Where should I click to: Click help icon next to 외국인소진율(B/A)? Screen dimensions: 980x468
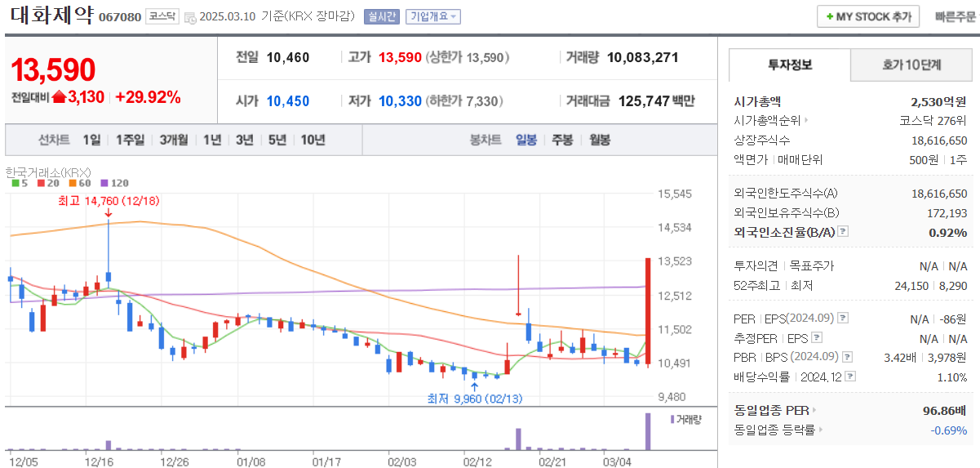[x=843, y=232]
